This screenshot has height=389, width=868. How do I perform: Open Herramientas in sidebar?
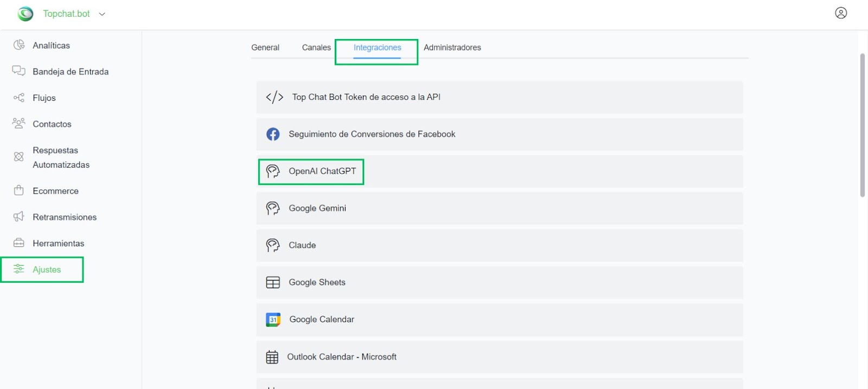(59, 243)
